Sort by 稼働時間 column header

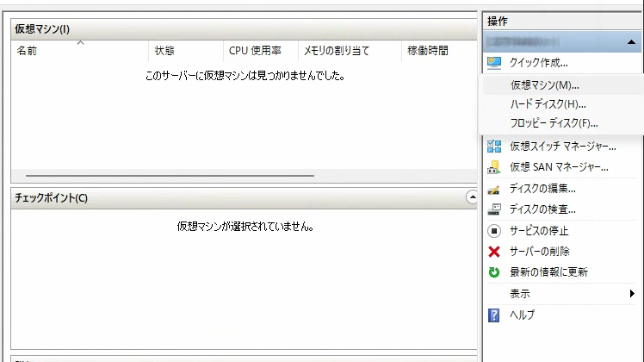[x=439, y=51]
